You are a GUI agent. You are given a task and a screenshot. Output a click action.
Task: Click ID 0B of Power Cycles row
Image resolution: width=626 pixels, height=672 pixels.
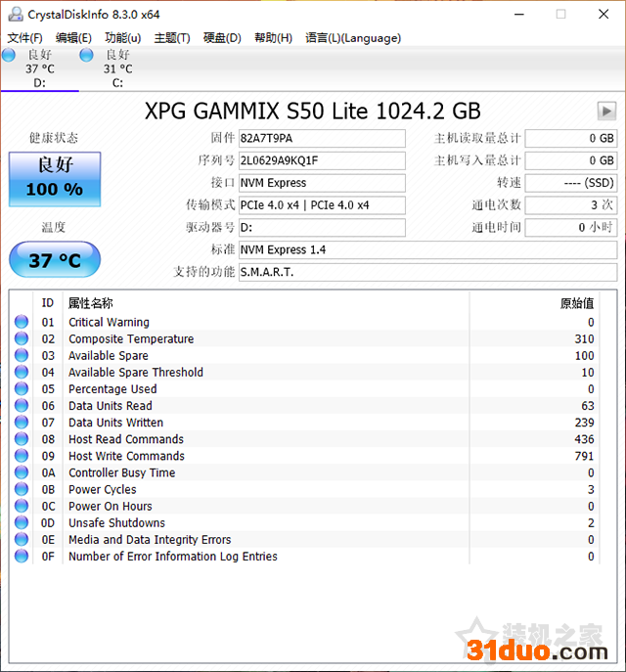pos(48,489)
